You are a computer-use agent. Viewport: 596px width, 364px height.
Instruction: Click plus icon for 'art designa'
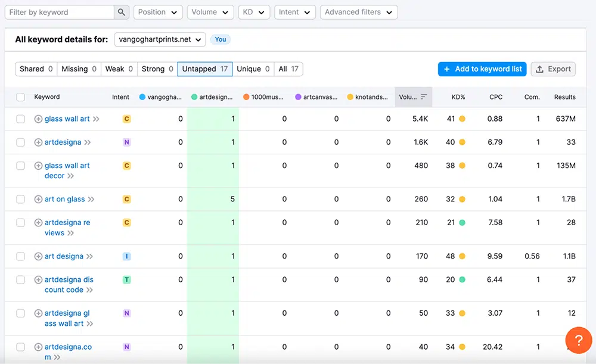click(38, 257)
